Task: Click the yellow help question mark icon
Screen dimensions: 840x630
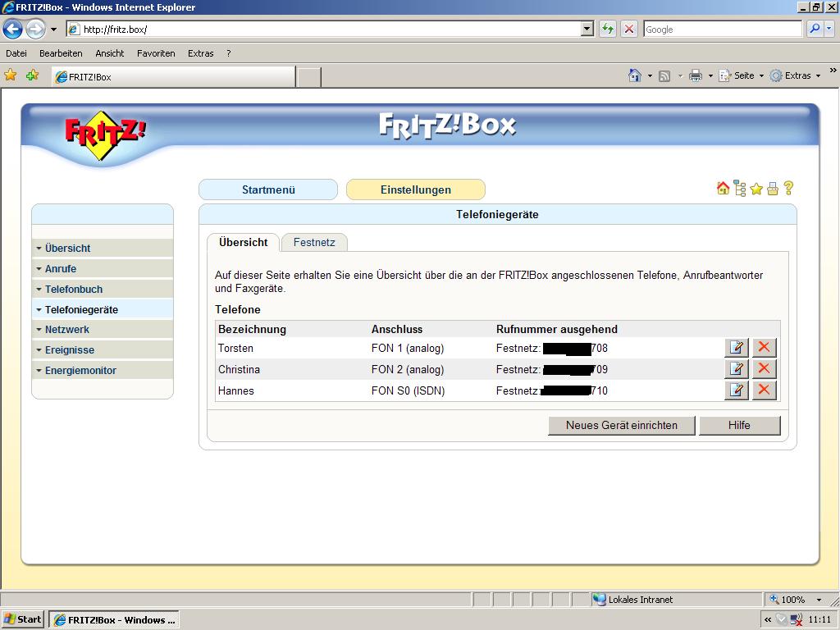Action: click(788, 189)
